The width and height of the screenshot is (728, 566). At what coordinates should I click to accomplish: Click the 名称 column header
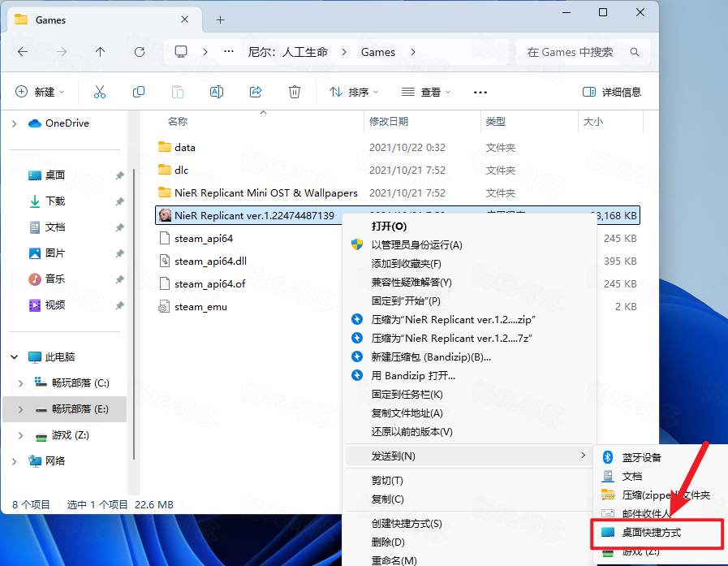[x=178, y=122]
